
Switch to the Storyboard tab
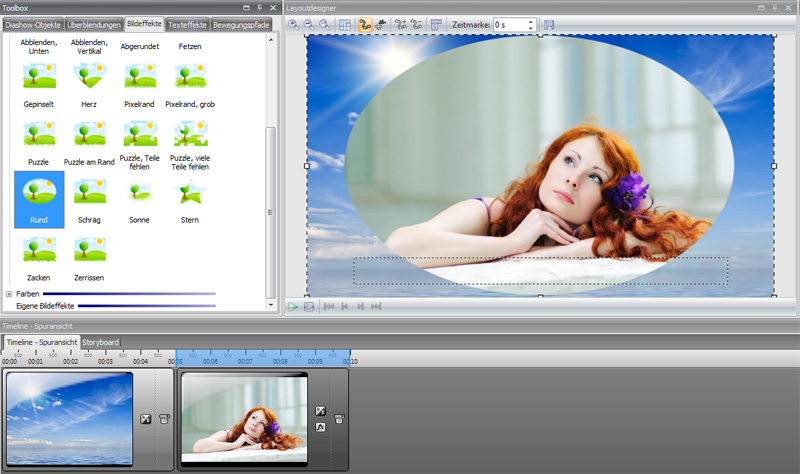point(100,342)
